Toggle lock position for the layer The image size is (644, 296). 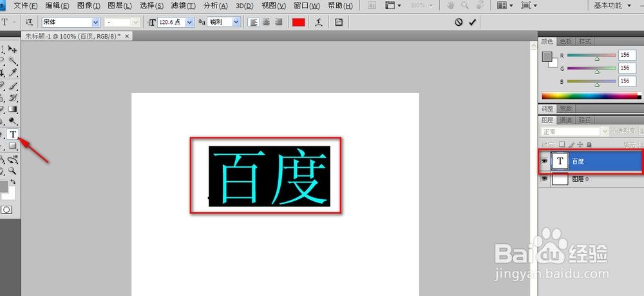click(x=580, y=144)
